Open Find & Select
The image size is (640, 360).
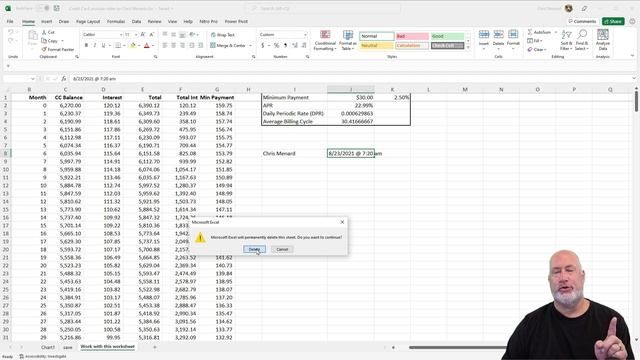[582, 40]
